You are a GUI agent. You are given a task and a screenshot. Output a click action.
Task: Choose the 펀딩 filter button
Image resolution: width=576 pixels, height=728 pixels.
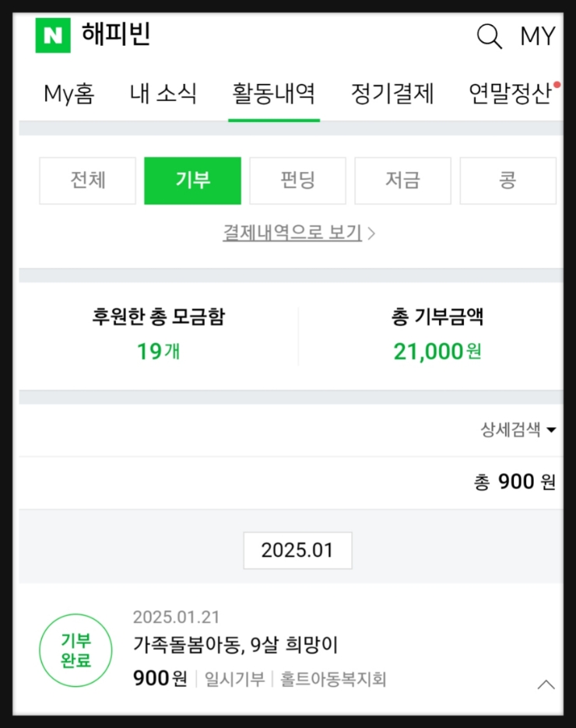pyautogui.click(x=297, y=180)
